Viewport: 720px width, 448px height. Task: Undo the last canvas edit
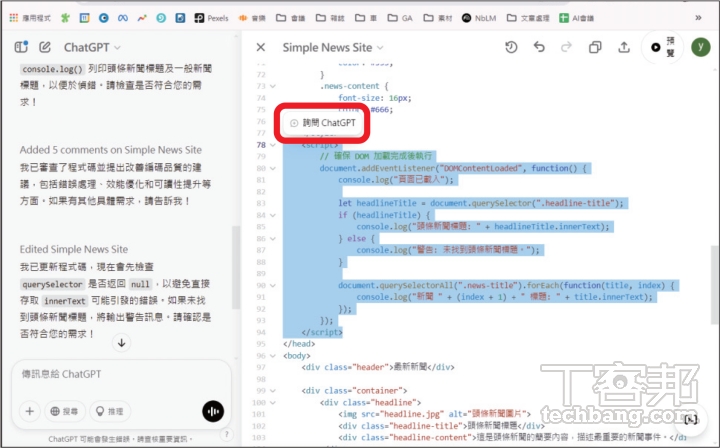(x=539, y=47)
